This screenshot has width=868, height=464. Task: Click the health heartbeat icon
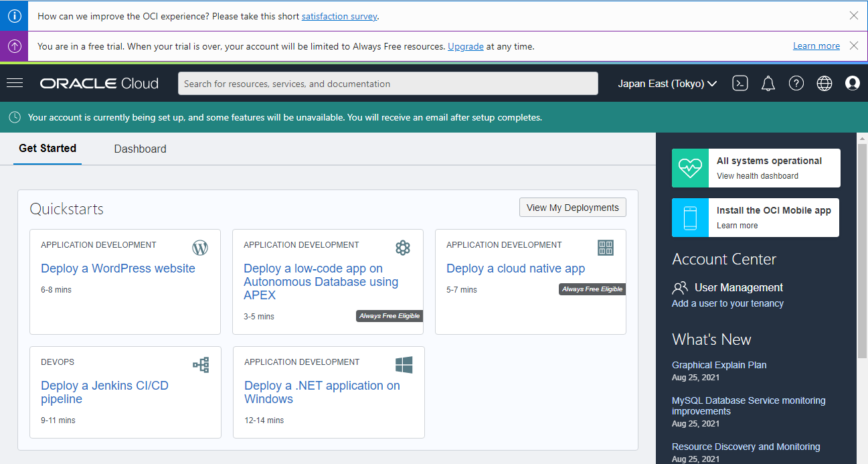pyautogui.click(x=690, y=168)
